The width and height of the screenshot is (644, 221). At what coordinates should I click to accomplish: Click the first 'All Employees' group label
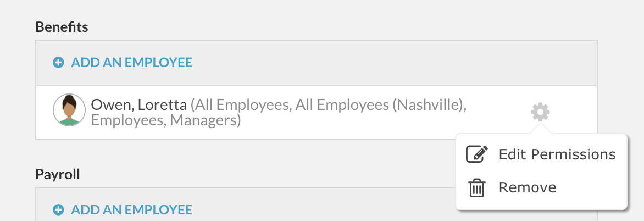click(x=241, y=106)
